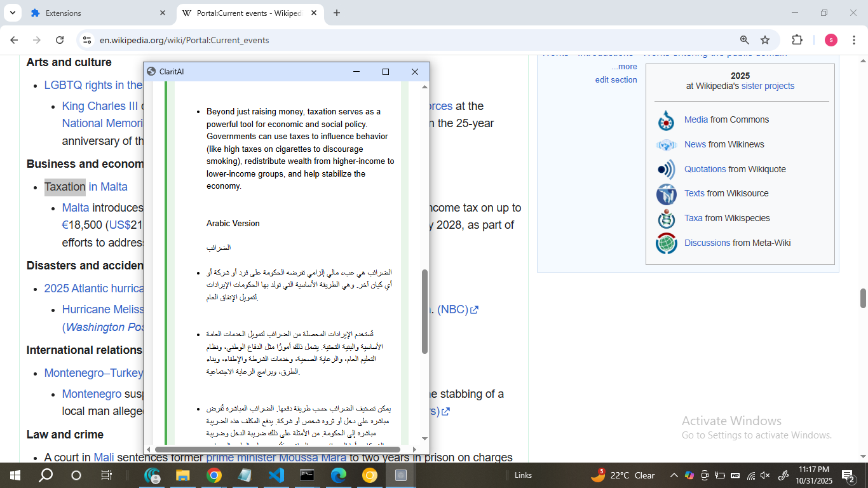868x488 pixels.
Task: Click Wikinews logo icon
Action: (x=666, y=145)
